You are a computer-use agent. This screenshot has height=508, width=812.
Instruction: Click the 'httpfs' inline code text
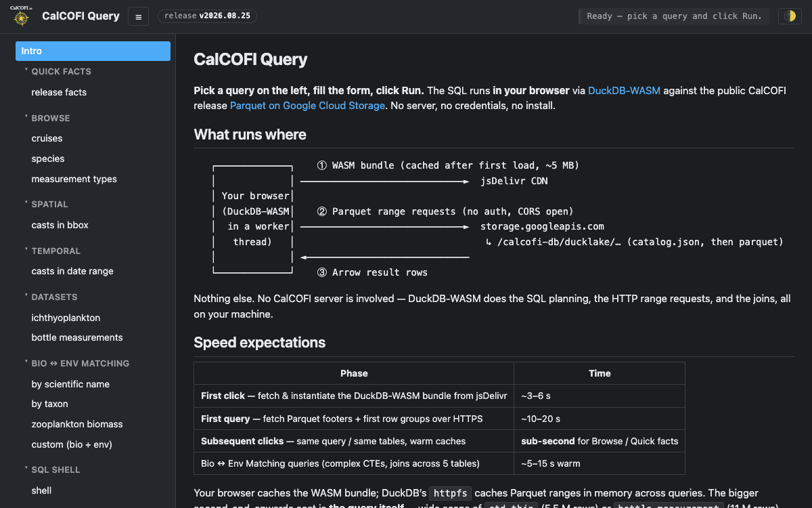click(450, 493)
